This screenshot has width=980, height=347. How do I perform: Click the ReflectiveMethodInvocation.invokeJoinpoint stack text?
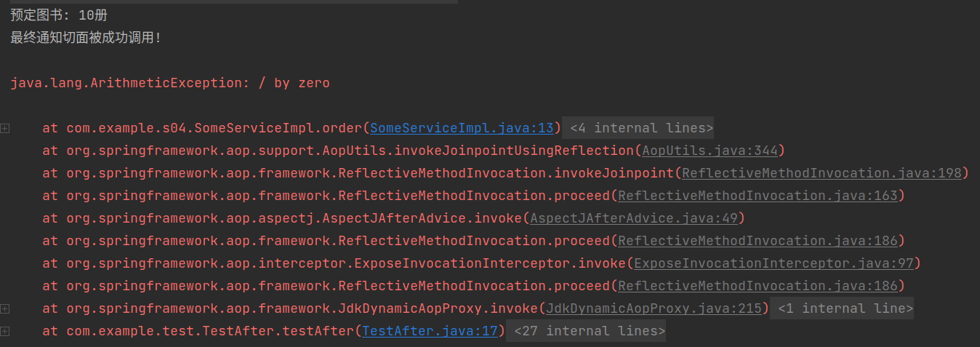[x=370, y=173]
